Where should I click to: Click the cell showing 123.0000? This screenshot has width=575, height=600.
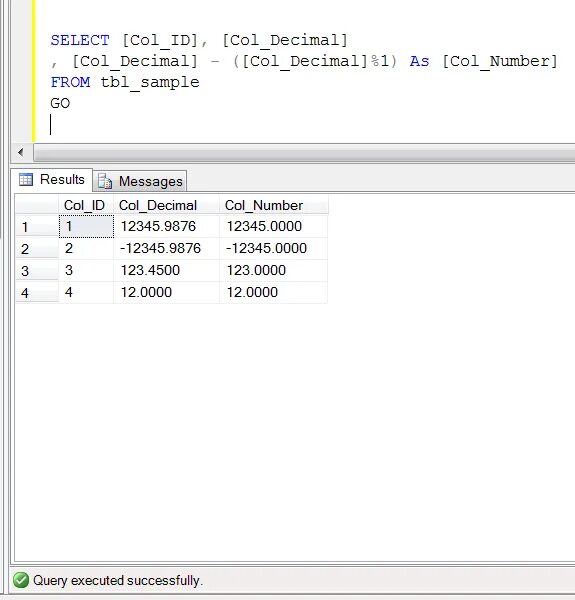pos(274,271)
